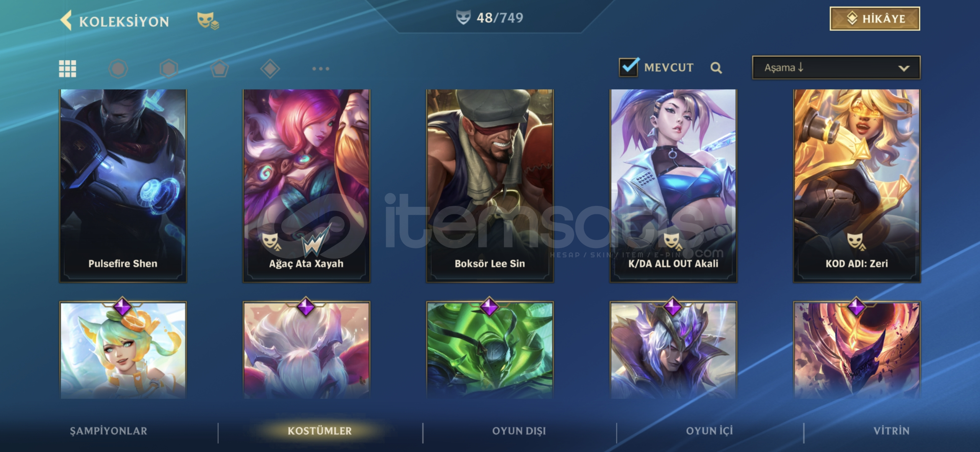Switch to the Şampiyonlar tab
Image resolution: width=980 pixels, height=452 pixels.
tap(108, 431)
